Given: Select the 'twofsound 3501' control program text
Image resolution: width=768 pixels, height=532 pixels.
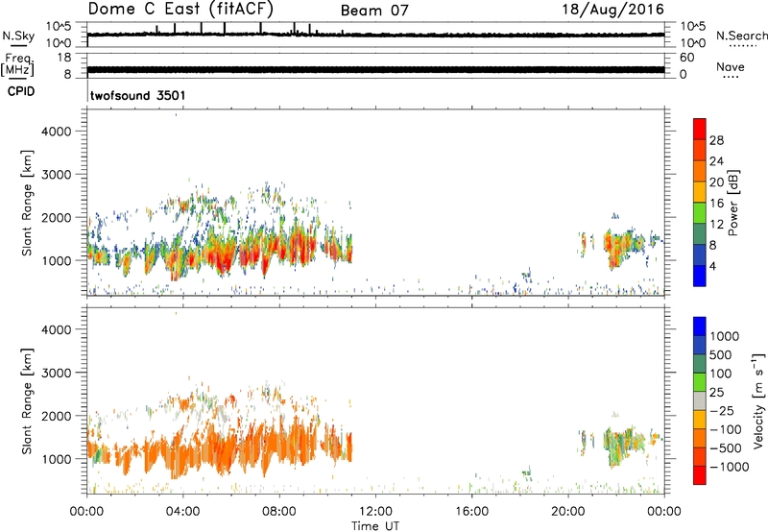Looking at the screenshot, I should (x=138, y=95).
